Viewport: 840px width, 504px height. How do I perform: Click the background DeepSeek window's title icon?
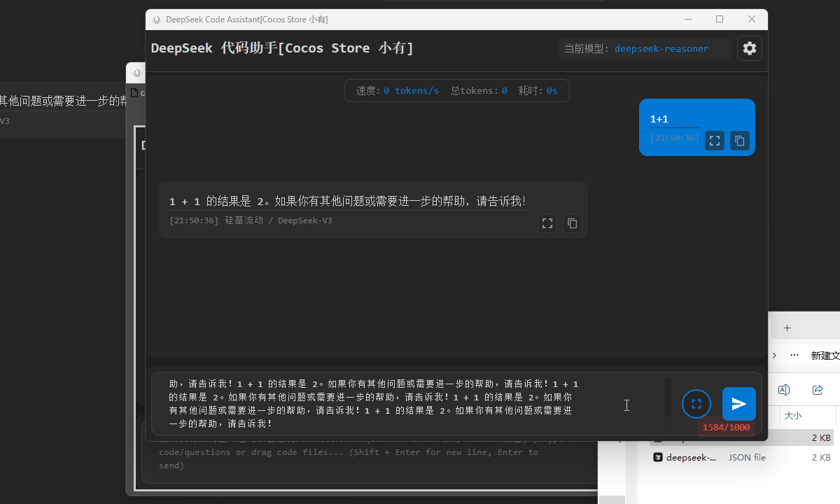point(137,72)
